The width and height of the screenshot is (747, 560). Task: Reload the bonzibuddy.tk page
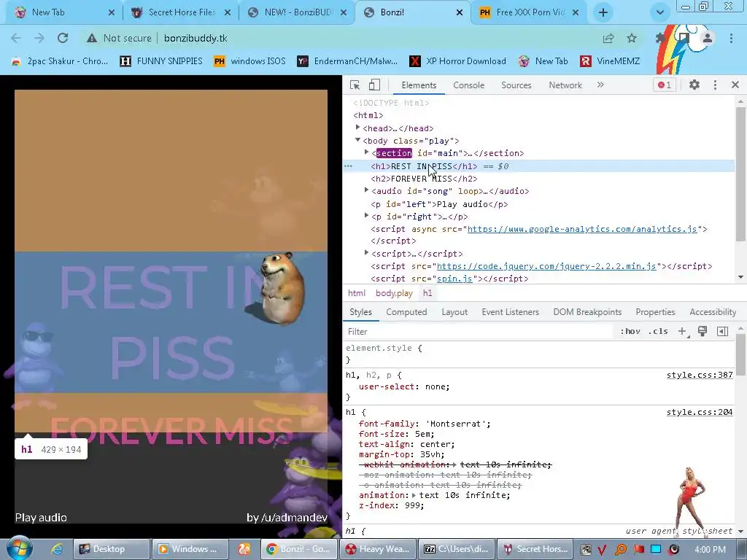coord(63,38)
